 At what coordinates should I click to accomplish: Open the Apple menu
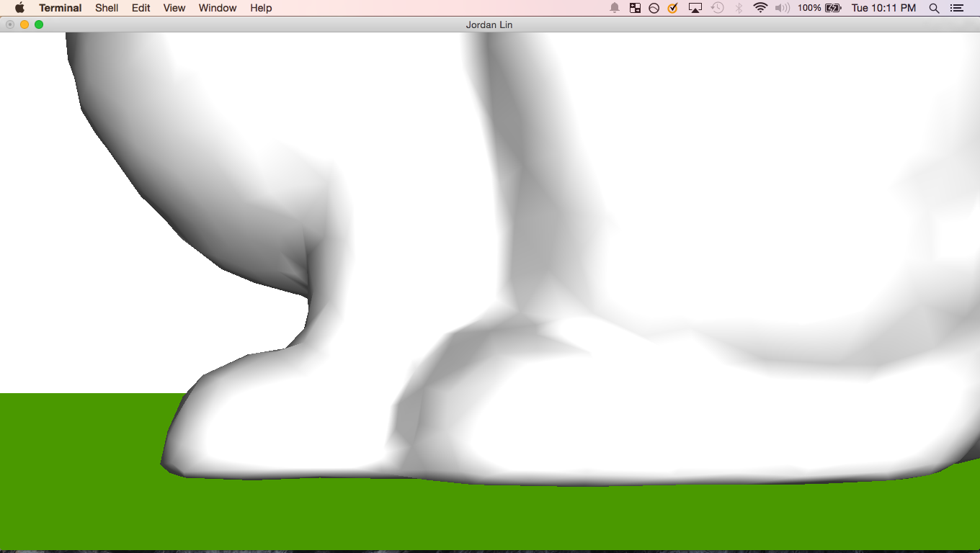point(19,8)
